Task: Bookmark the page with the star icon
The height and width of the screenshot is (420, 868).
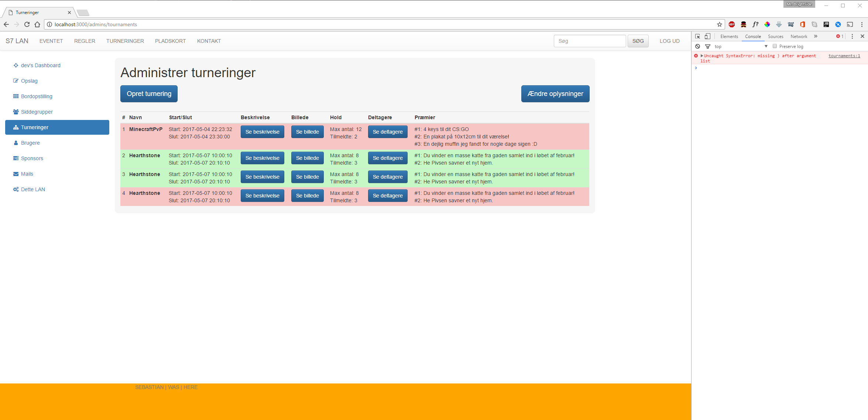Action: 719,24
